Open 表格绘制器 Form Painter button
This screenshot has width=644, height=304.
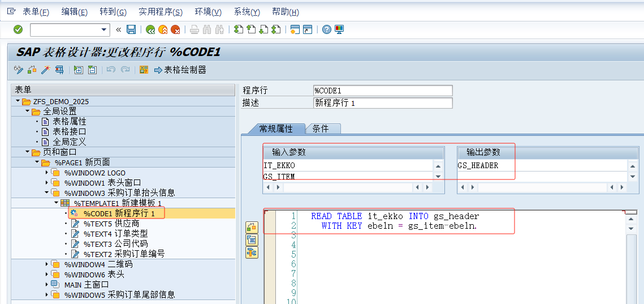click(180, 70)
